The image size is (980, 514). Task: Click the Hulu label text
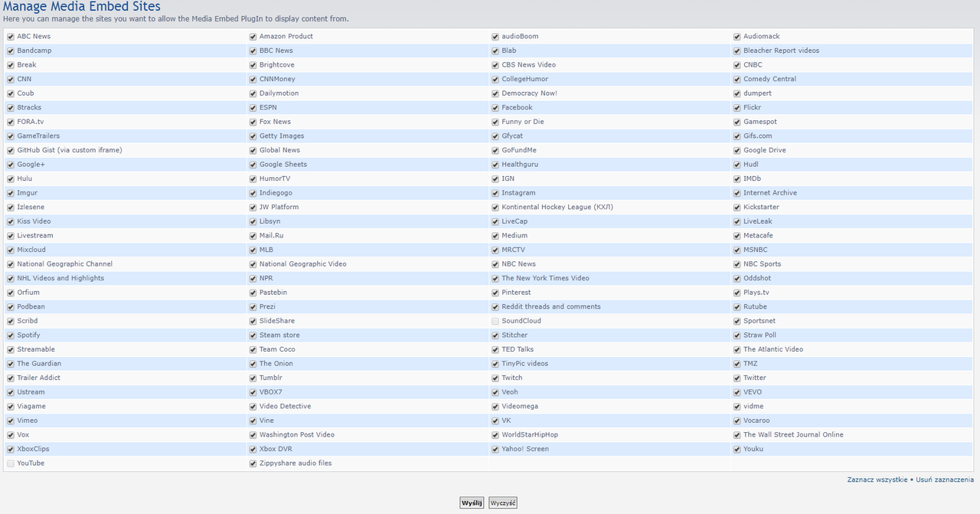24,178
